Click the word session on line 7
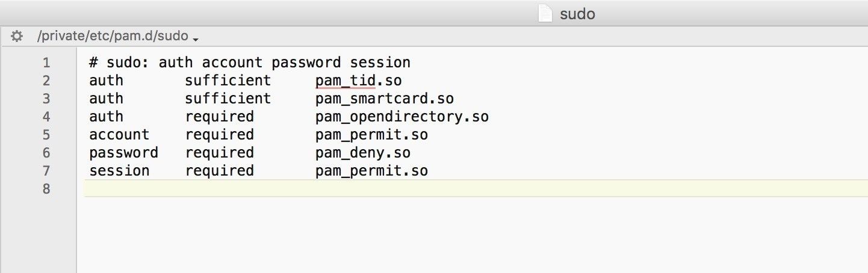868x273 pixels. coord(119,171)
